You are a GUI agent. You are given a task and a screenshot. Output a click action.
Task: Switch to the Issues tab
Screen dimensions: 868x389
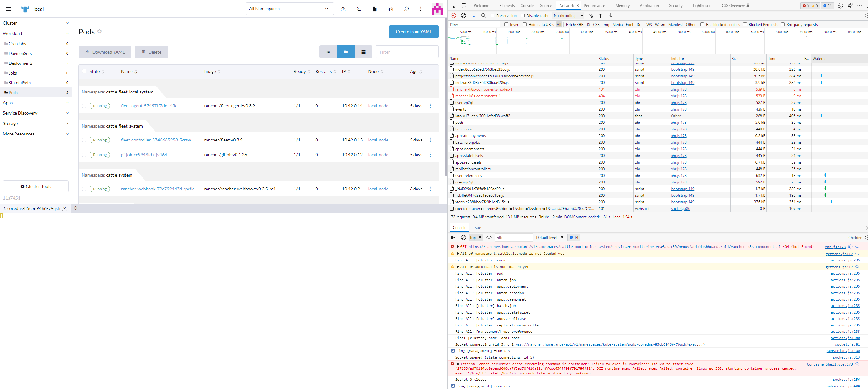[x=477, y=227]
